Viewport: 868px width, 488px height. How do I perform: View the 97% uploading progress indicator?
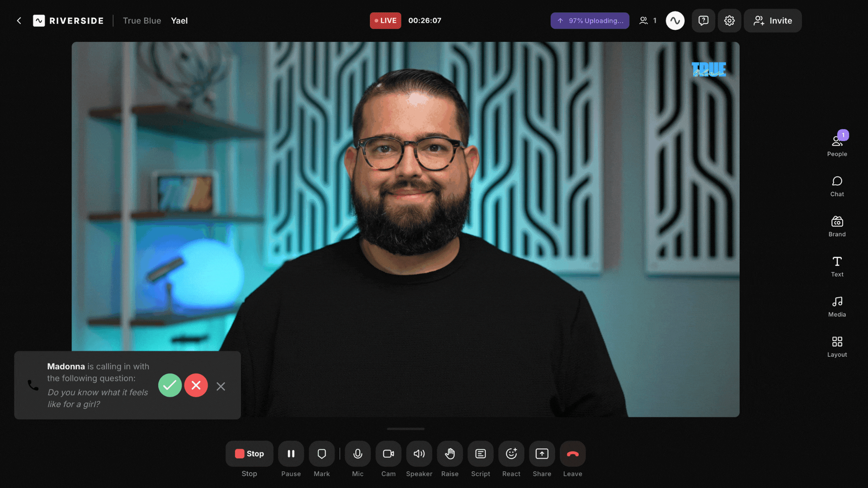tap(590, 21)
